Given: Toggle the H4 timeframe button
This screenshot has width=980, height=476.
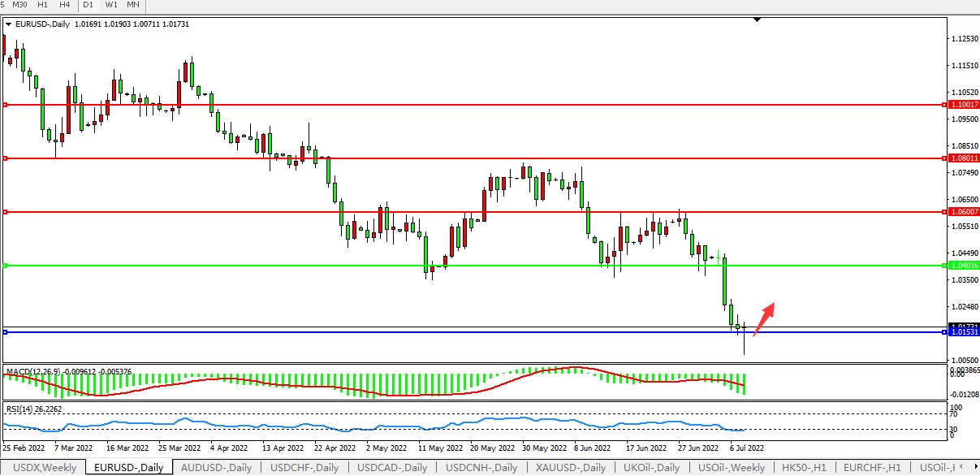Looking at the screenshot, I should (x=64, y=5).
